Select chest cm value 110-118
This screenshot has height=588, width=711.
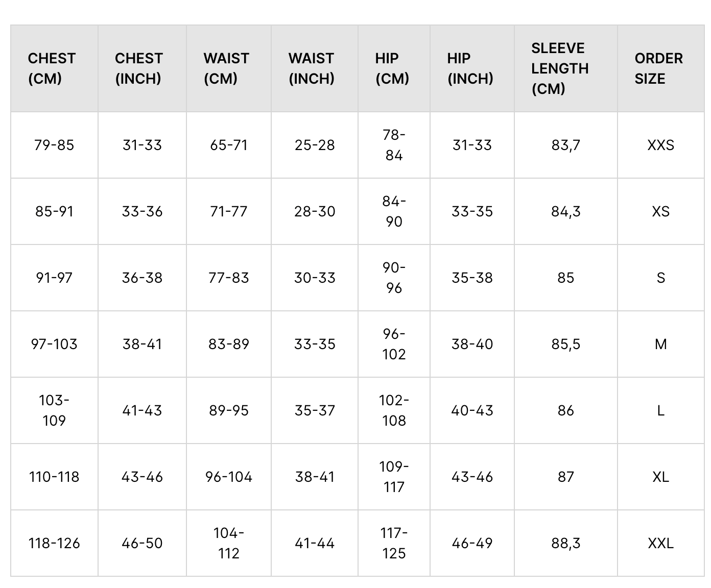54,477
